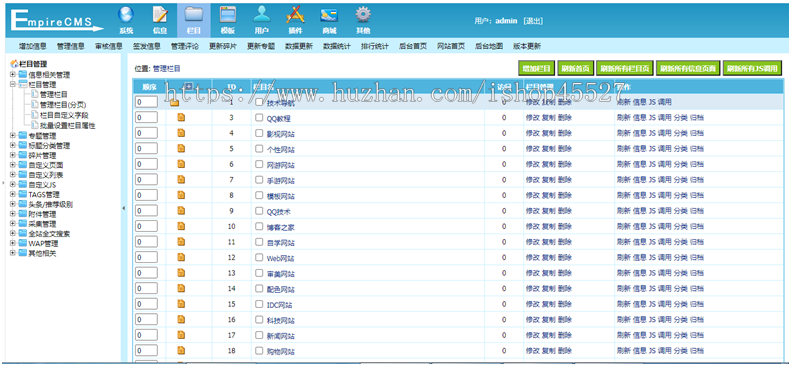Click the page icon in the 新闻网站 row

point(181,335)
